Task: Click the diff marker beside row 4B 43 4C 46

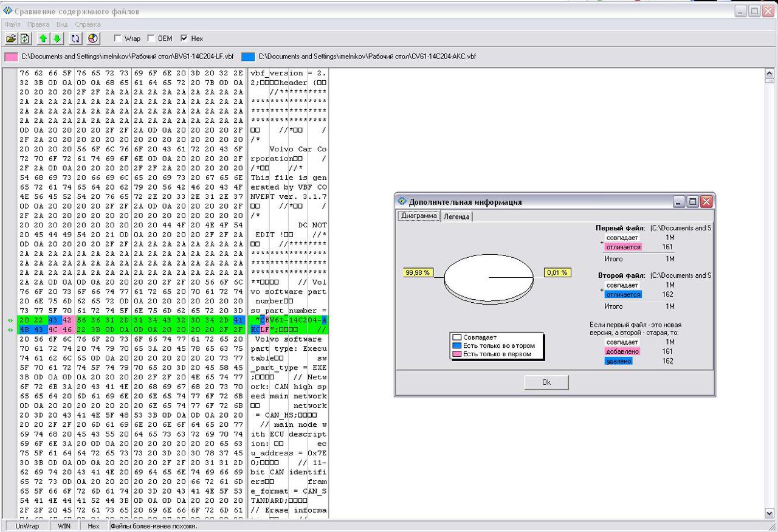Action: coord(10,330)
